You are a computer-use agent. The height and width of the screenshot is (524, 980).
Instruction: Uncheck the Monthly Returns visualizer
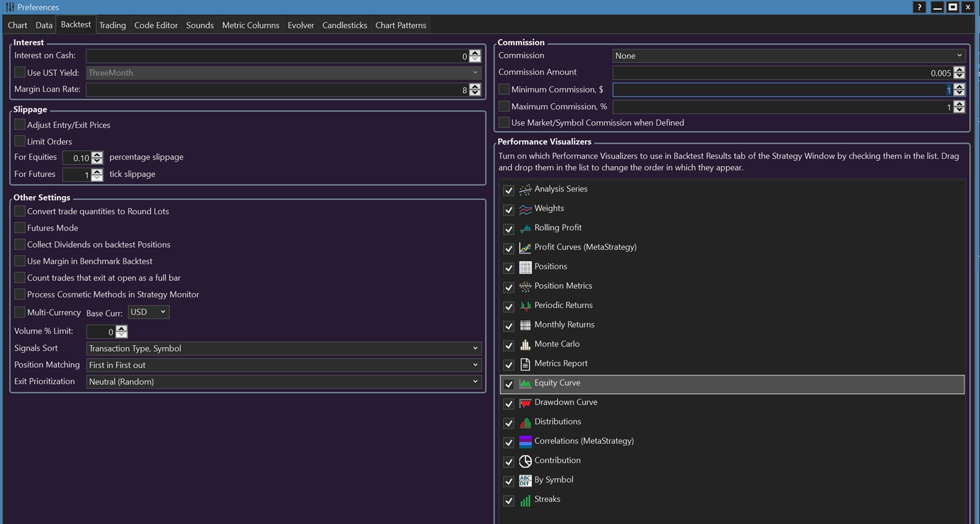508,326
